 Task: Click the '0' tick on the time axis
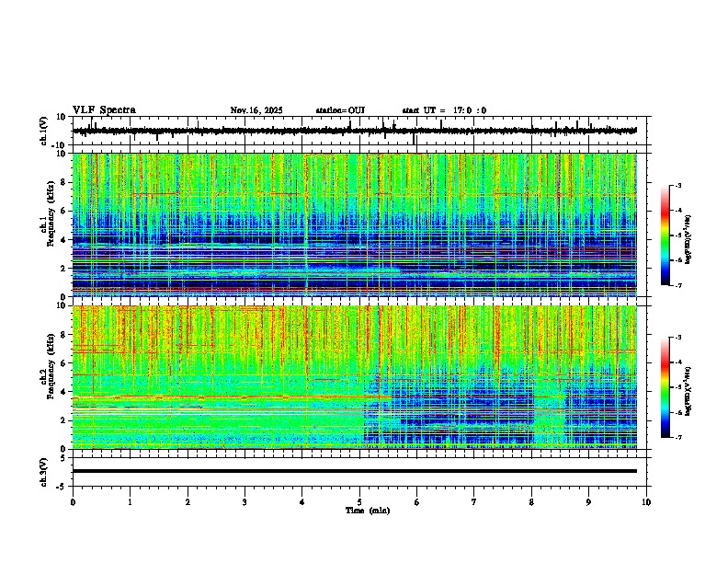(x=73, y=502)
